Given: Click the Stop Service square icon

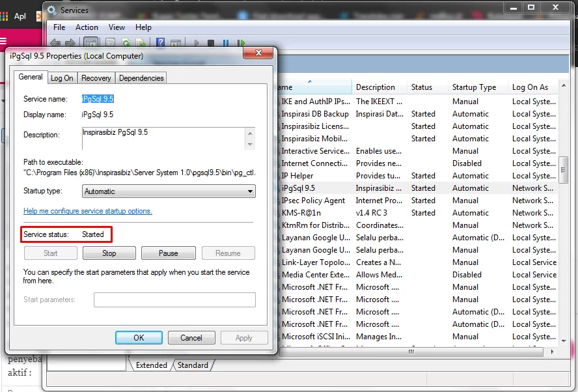Looking at the screenshot, I should (211, 43).
